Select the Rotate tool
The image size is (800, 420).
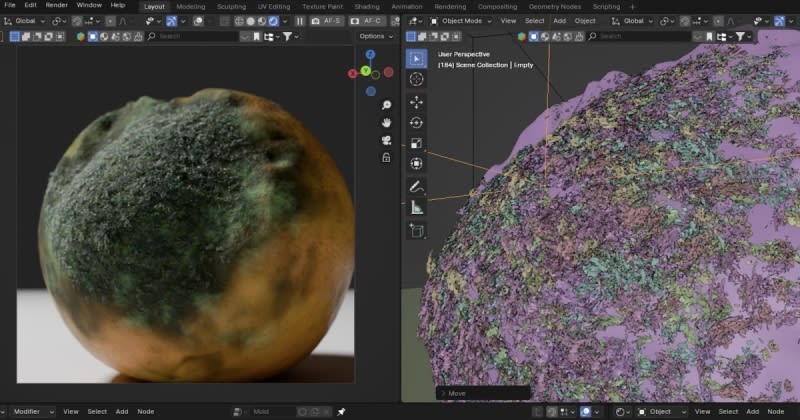(416, 123)
